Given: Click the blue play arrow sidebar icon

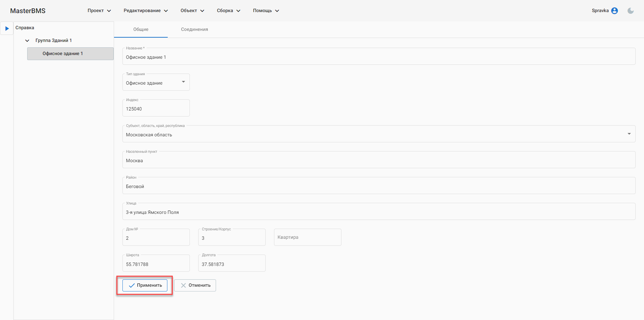Looking at the screenshot, I should pos(7,29).
